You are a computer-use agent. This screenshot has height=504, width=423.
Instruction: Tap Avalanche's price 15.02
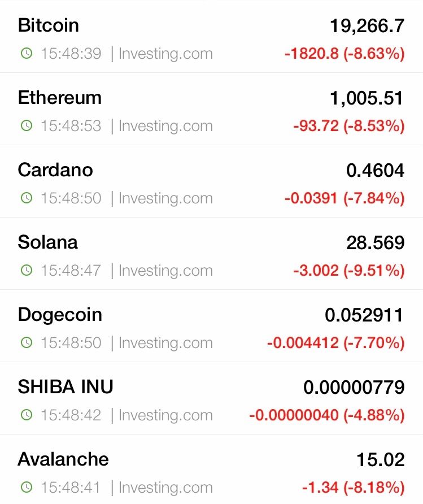pos(381,459)
